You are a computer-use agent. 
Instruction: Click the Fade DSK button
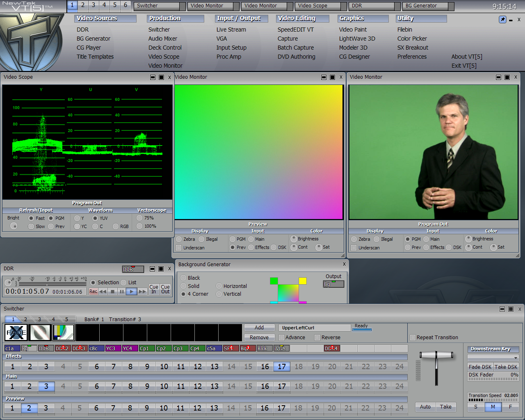(480, 367)
